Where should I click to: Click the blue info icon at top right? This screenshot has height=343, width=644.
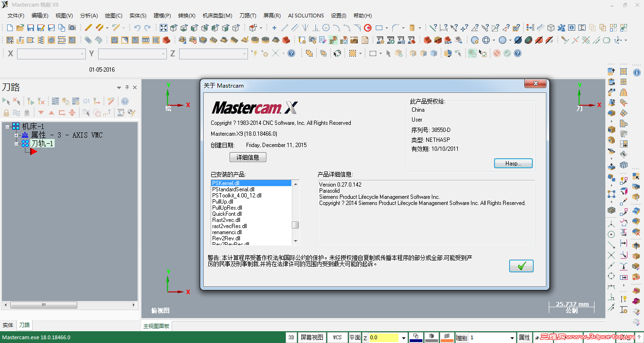click(x=637, y=72)
